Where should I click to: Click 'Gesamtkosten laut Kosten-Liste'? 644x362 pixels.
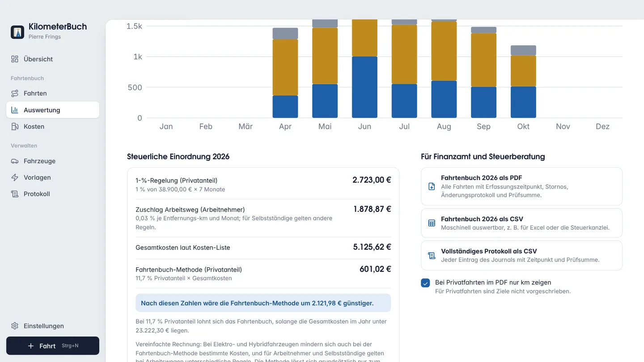tap(183, 248)
